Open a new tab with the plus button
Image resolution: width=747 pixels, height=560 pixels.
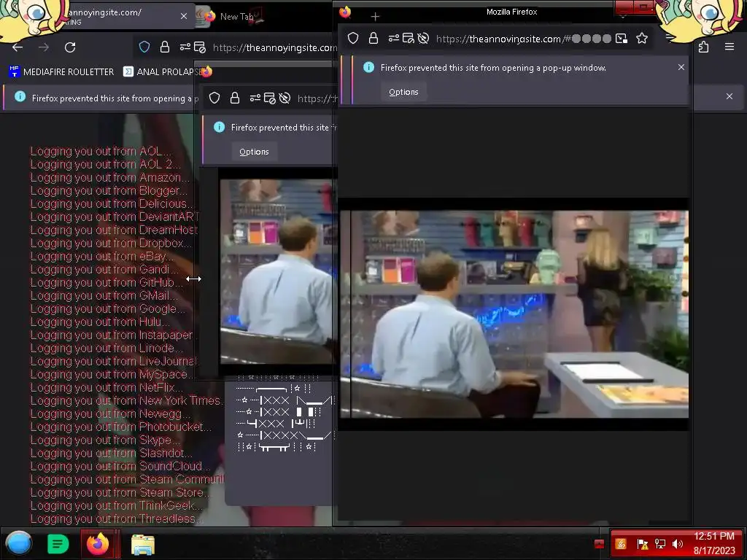point(376,17)
